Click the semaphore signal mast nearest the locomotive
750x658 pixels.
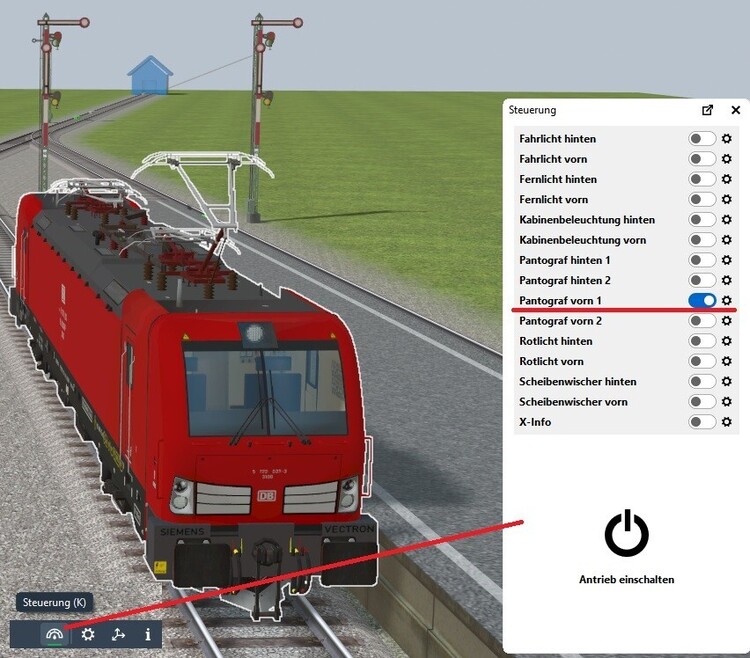261,120
